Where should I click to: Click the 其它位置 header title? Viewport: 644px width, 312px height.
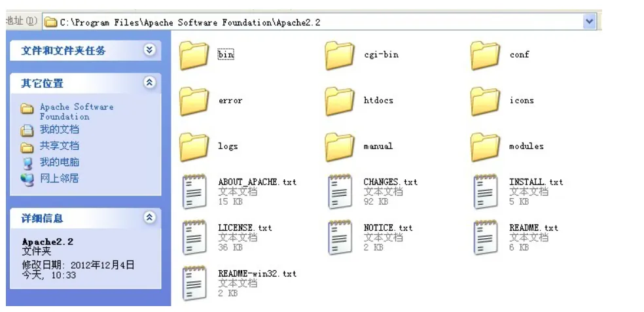(43, 84)
